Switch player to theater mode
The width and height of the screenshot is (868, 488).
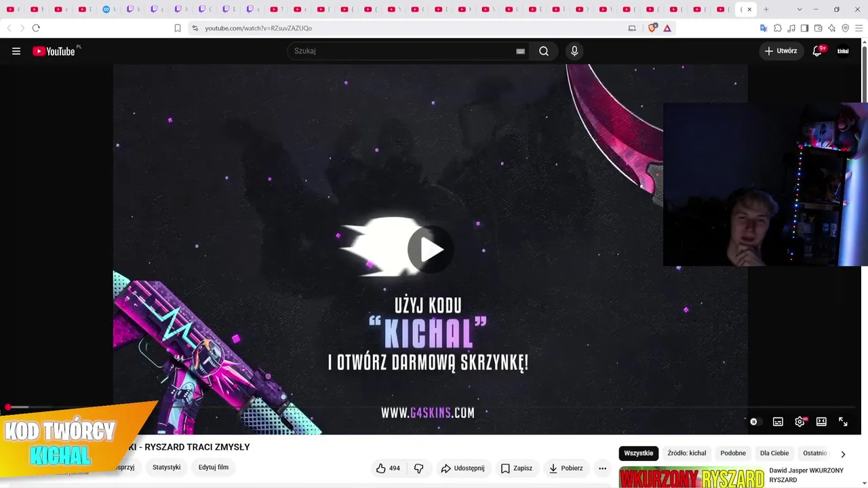[821, 422]
